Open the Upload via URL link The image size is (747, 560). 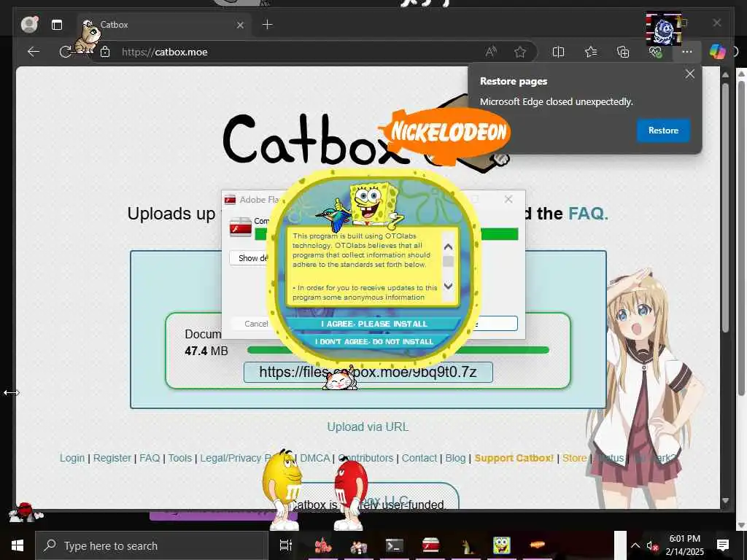(368, 427)
